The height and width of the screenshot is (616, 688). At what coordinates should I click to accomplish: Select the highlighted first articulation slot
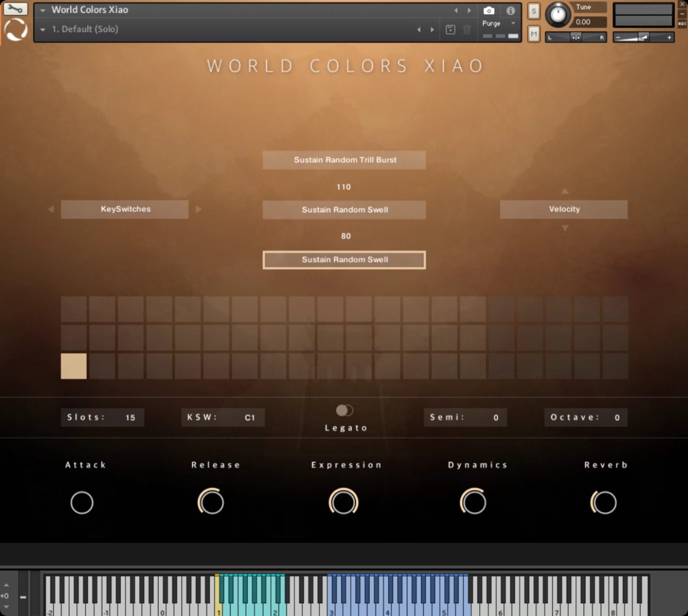click(74, 366)
